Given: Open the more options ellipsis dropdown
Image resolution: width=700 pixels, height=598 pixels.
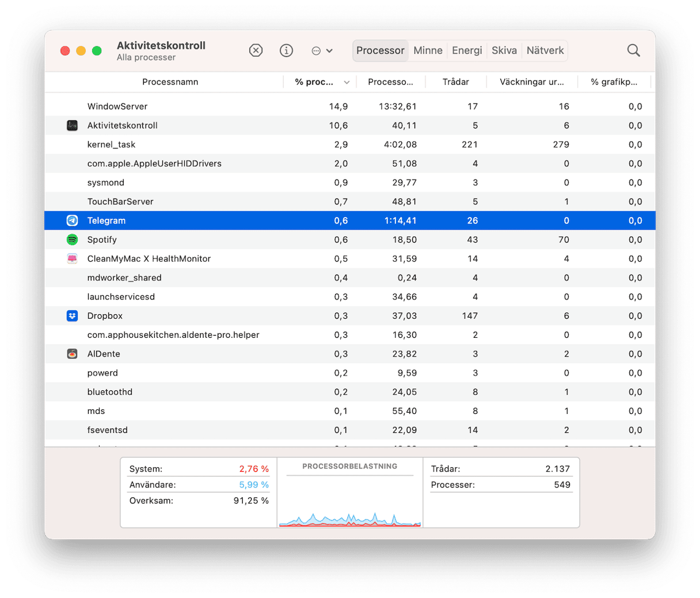Looking at the screenshot, I should [x=322, y=51].
